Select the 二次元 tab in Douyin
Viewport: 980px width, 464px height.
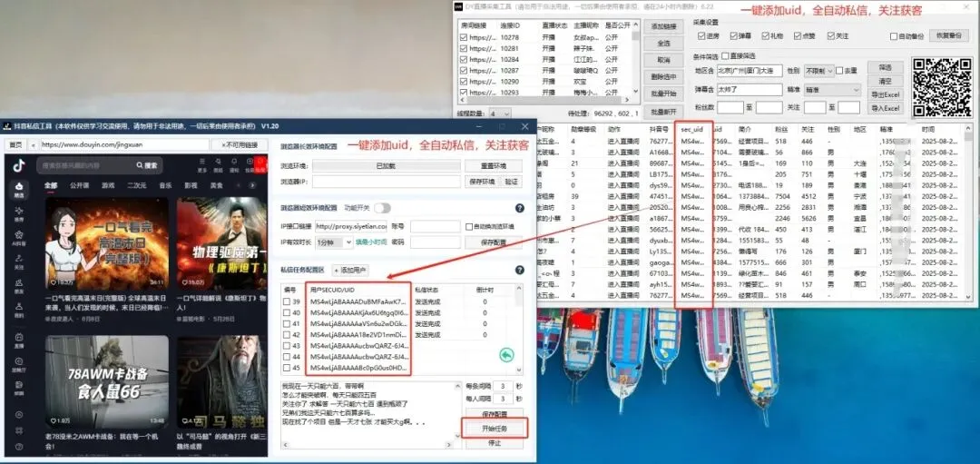point(137,186)
